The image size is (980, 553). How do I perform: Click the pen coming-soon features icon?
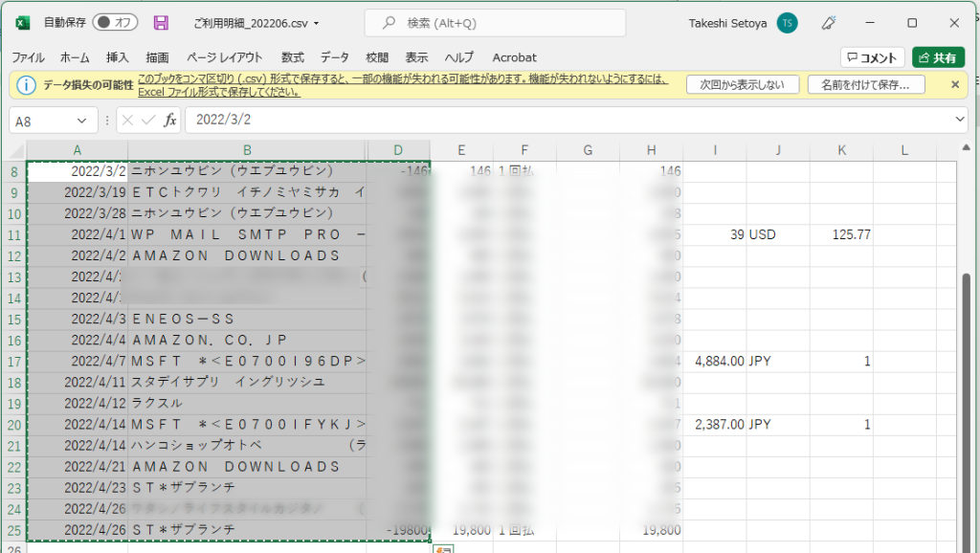[x=829, y=23]
